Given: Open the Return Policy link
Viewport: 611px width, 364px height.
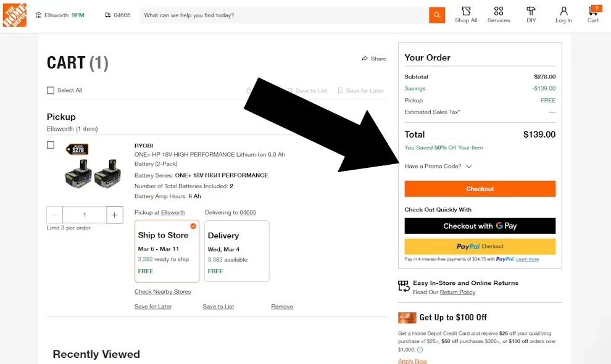Looking at the screenshot, I should click(457, 292).
